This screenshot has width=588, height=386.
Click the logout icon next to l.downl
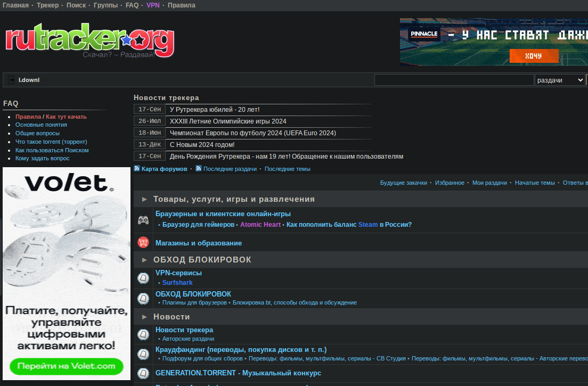[x=11, y=80]
